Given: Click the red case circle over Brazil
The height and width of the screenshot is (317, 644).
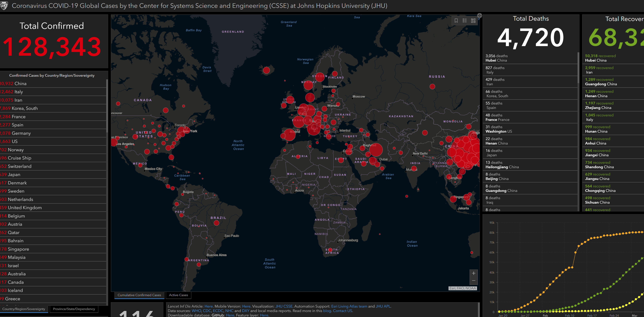Looking at the screenshot, I should pyautogui.click(x=217, y=223).
